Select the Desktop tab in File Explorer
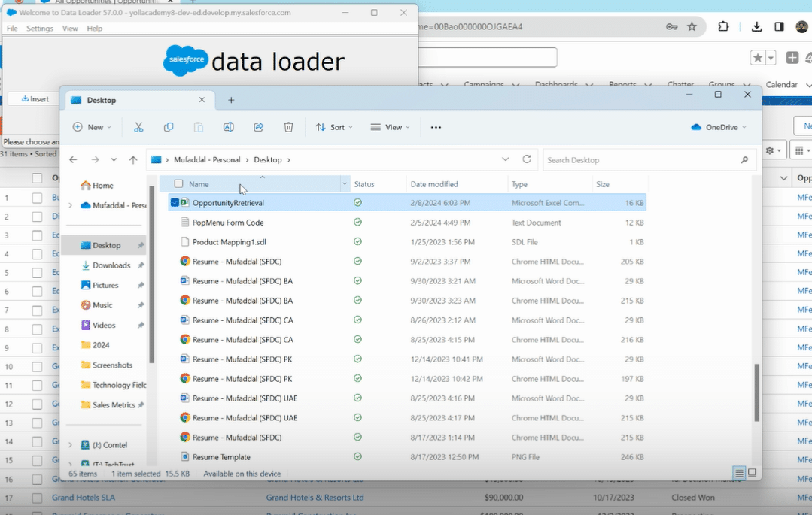Screen dimensions: 812x515 coord(137,101)
